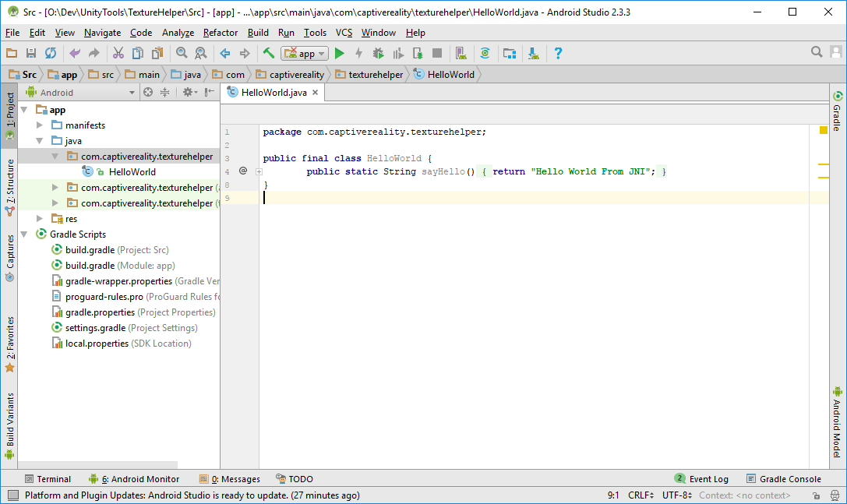Viewport: 847px width, 504px height.
Task: Toggle the Structure tool window
Action: click(x=9, y=188)
